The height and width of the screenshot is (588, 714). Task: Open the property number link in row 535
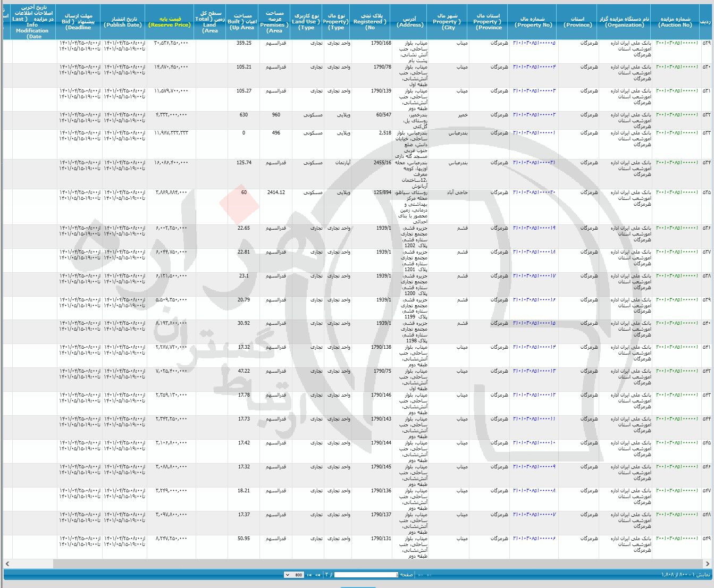click(x=534, y=192)
